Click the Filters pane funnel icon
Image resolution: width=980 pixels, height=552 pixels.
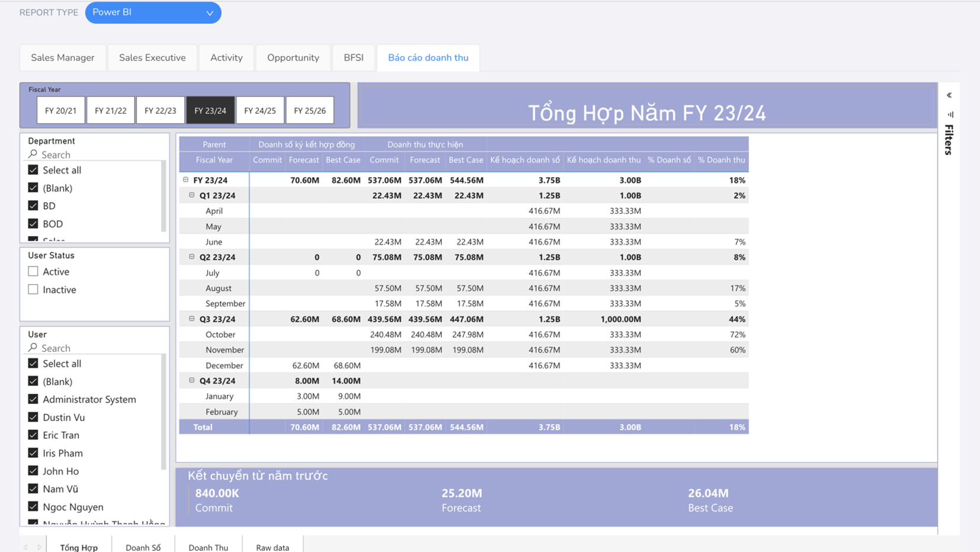[950, 114]
